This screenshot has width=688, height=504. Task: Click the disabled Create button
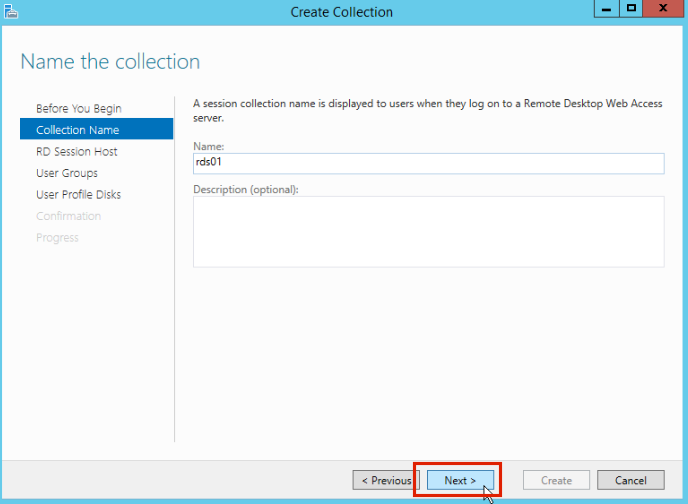(556, 481)
